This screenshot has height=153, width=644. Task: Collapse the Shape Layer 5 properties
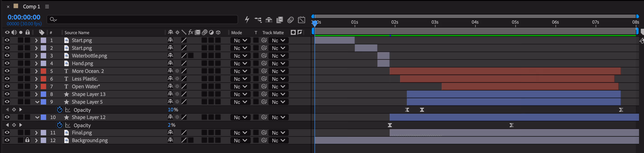(x=37, y=102)
